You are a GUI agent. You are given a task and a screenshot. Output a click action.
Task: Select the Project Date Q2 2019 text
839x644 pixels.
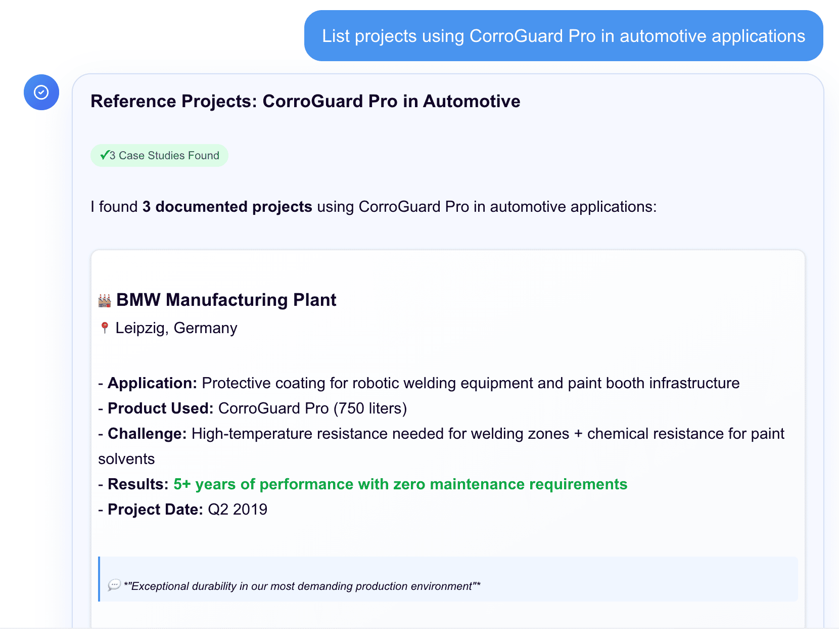(182, 509)
